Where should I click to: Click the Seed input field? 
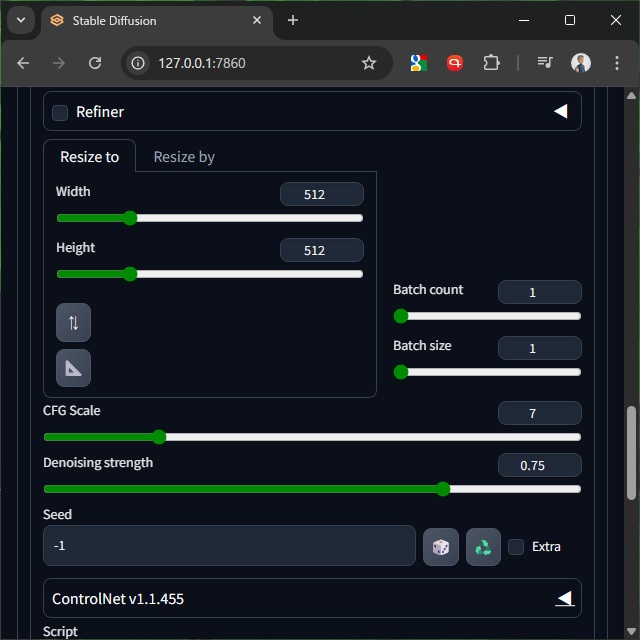click(x=229, y=546)
